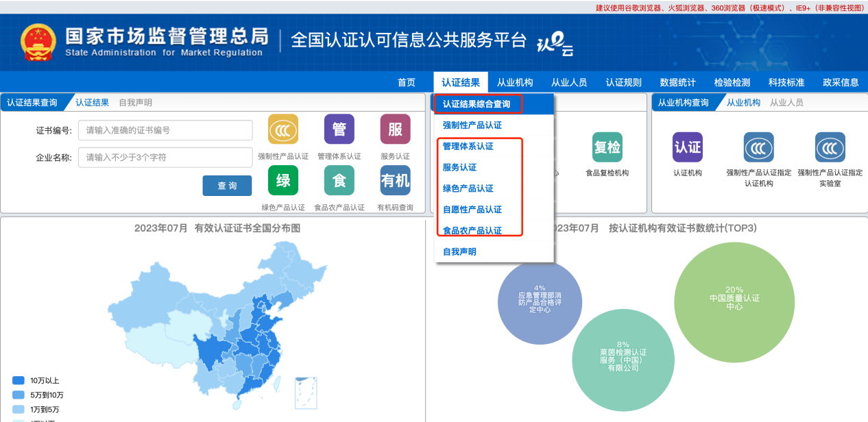Go to the 首页 home link
The image size is (868, 422).
(x=407, y=82)
